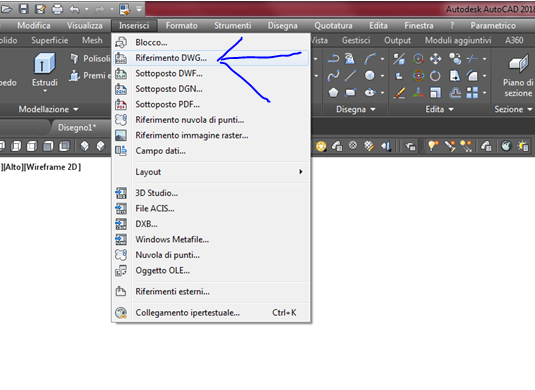Click the Save icon in quick access toolbar
The height and width of the screenshot is (390, 535).
click(23, 9)
